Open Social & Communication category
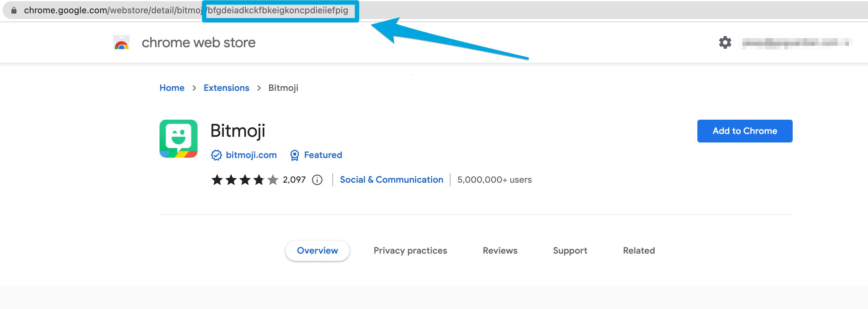This screenshot has width=868, height=309. pyautogui.click(x=392, y=180)
